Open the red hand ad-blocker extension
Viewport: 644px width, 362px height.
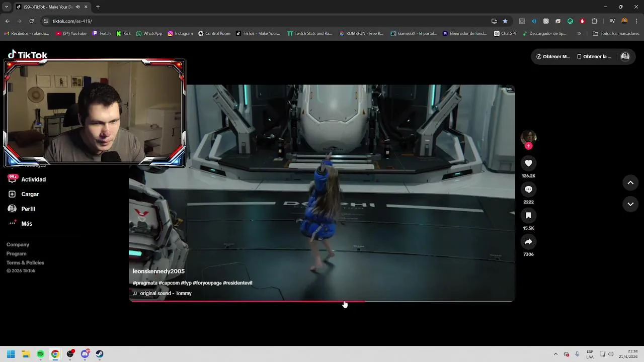pos(582,21)
